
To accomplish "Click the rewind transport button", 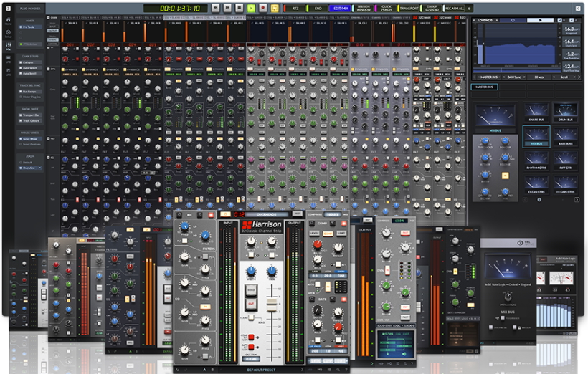I will [216, 8].
